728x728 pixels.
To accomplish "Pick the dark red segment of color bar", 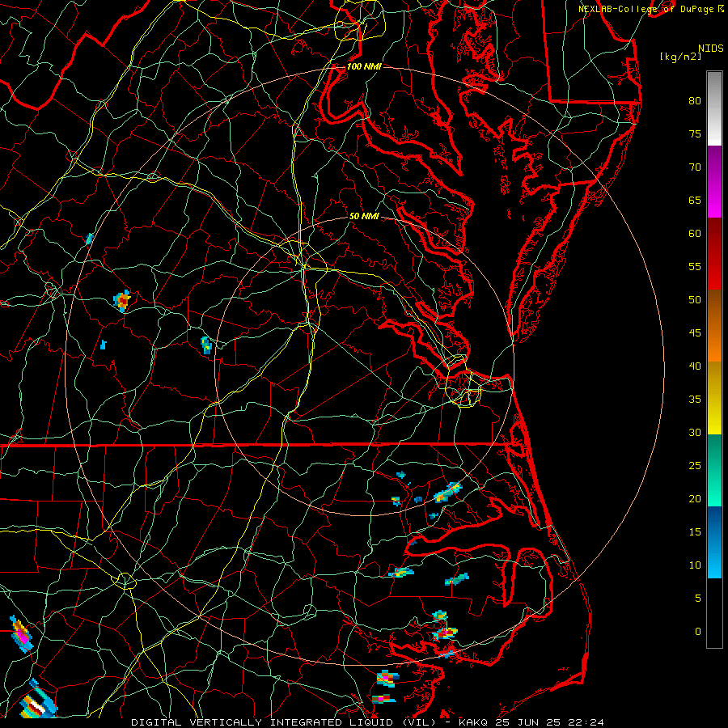I will [x=714, y=254].
